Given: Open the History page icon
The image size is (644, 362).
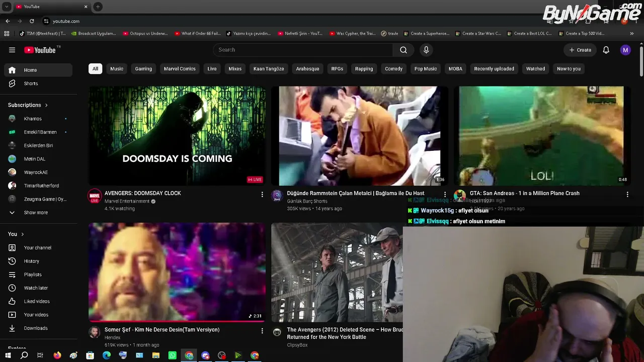Looking at the screenshot, I should pos(12,261).
